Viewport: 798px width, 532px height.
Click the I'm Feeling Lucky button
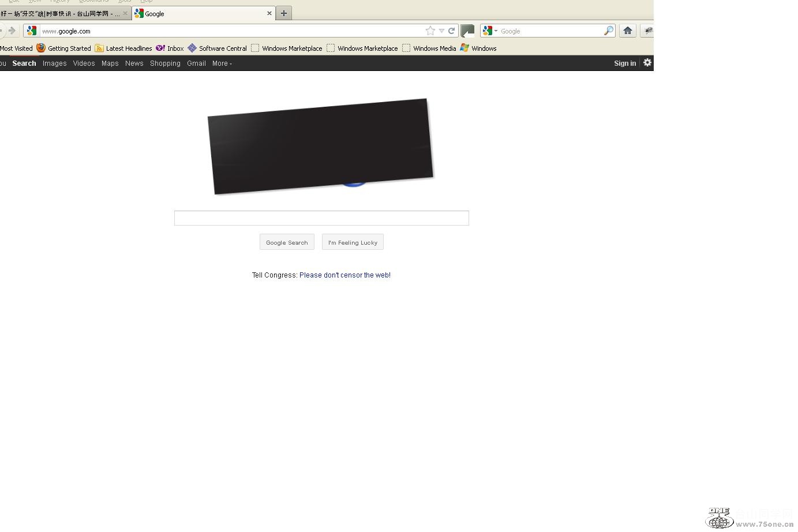(353, 242)
